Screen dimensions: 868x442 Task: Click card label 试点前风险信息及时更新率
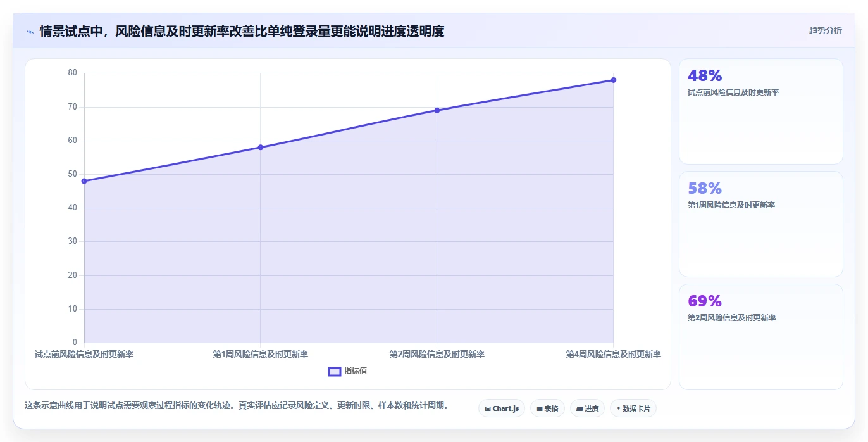tap(733, 92)
